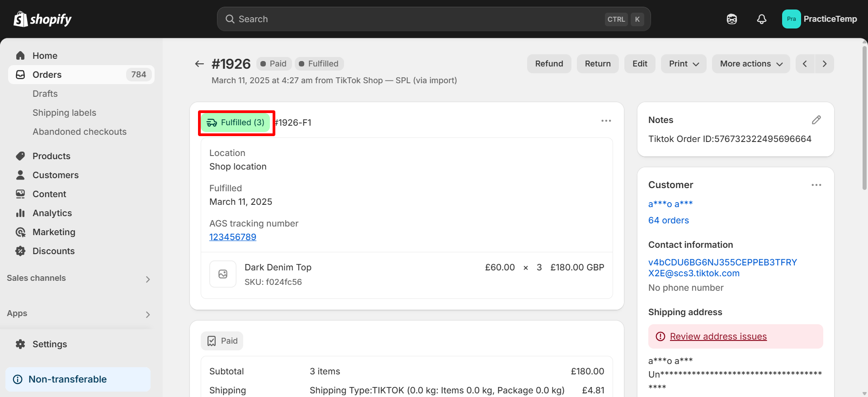Click the Shopify logo
The width and height of the screenshot is (868, 397).
click(x=42, y=19)
